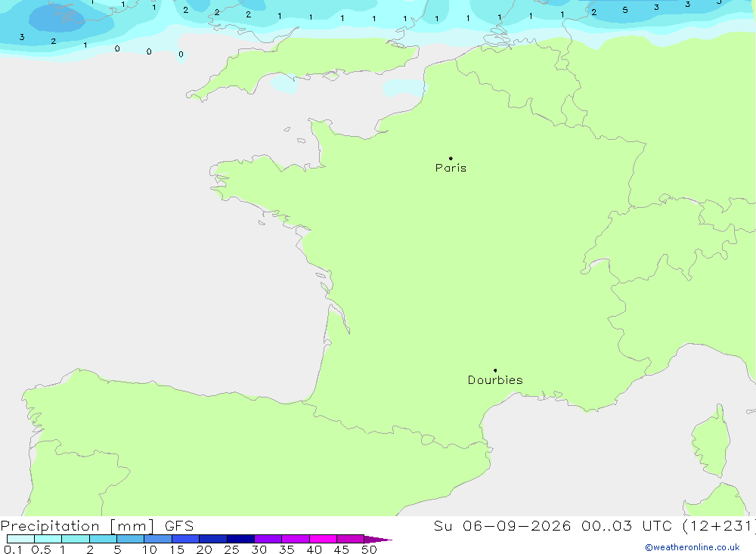The height and width of the screenshot is (554, 756).
Task: Click the 15 mm legend color swatch
Action: (185, 539)
